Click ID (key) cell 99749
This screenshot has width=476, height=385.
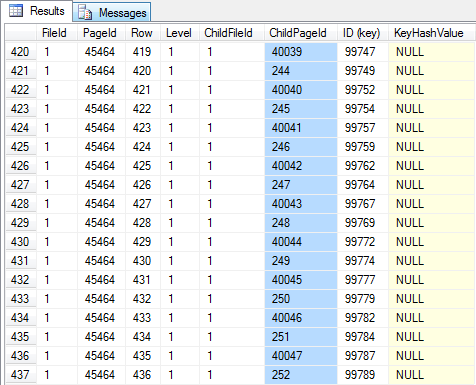tap(363, 71)
